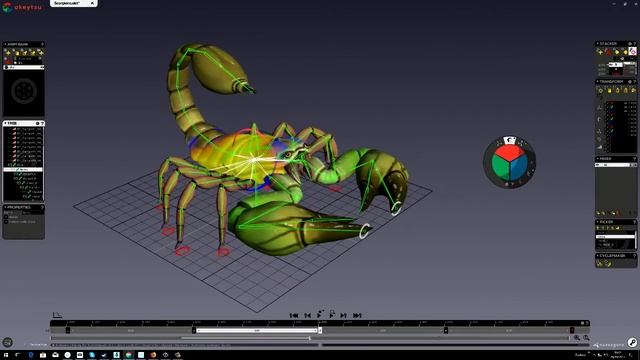Select the scale icon in the Transform panel
Viewport: 640px width, 360px height.
click(x=599, y=131)
